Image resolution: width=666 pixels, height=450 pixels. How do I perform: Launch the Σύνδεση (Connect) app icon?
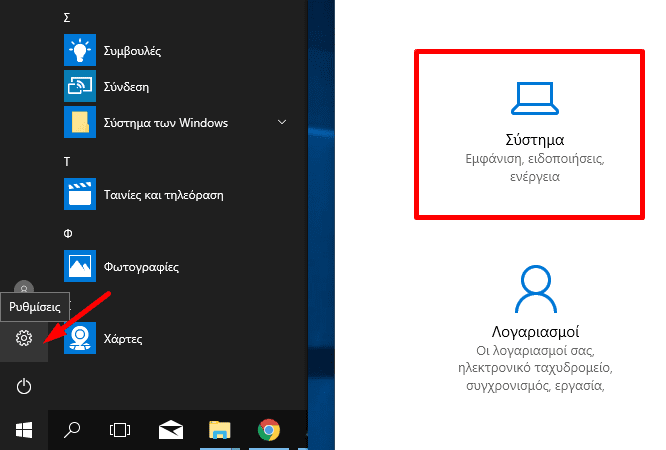point(80,86)
